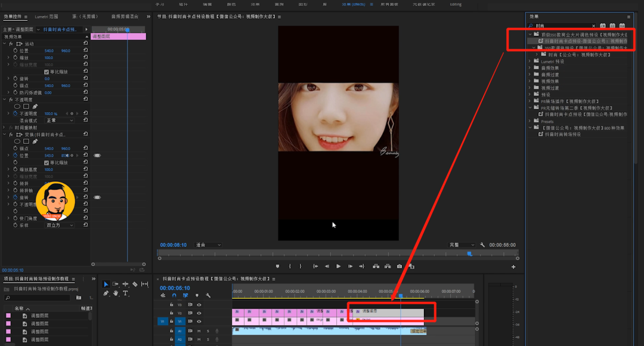The height and width of the screenshot is (346, 644).
Task: Select the Selection tool arrow
Action: pyautogui.click(x=106, y=284)
